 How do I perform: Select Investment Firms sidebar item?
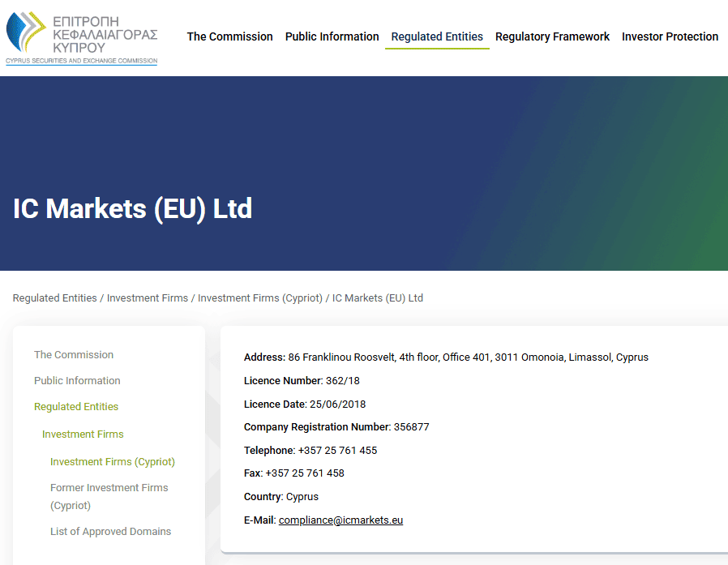[83, 434]
